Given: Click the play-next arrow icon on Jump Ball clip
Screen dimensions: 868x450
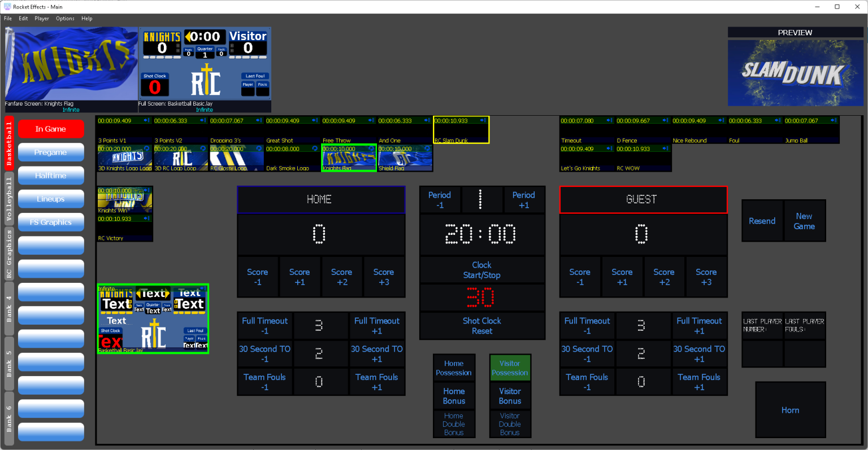Looking at the screenshot, I should [x=834, y=120].
